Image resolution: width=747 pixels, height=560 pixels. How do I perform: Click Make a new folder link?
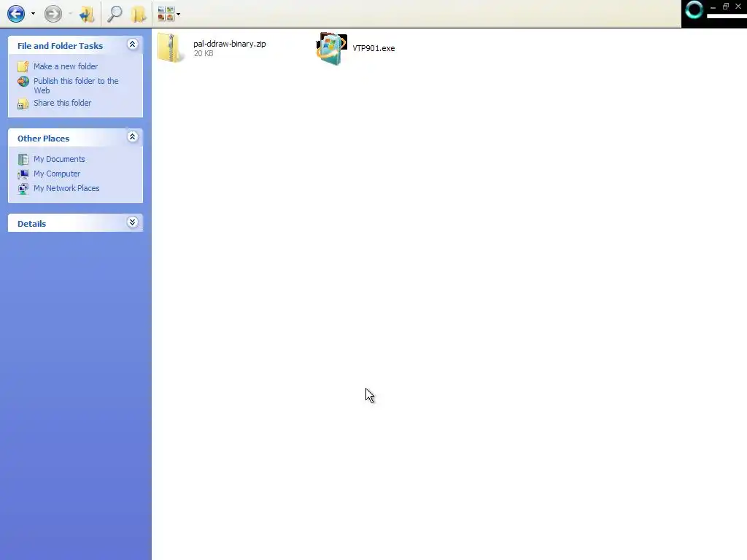[x=66, y=66]
